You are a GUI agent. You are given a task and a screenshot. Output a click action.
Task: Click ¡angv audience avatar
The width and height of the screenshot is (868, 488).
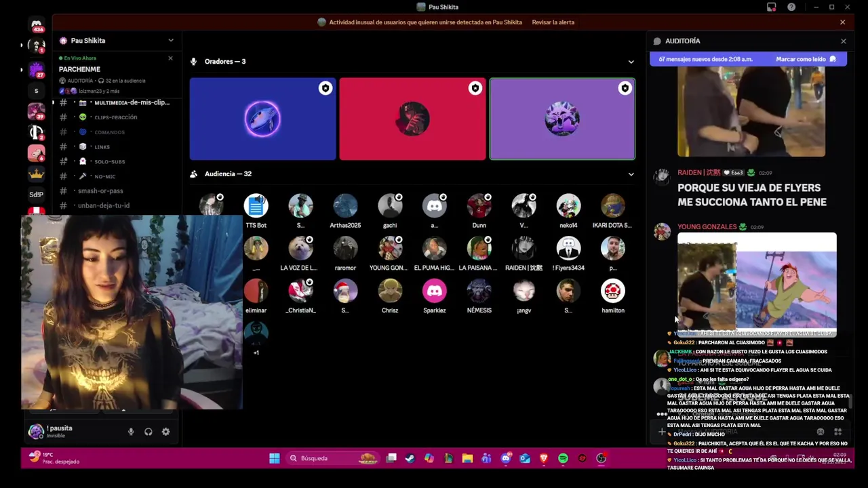click(524, 291)
